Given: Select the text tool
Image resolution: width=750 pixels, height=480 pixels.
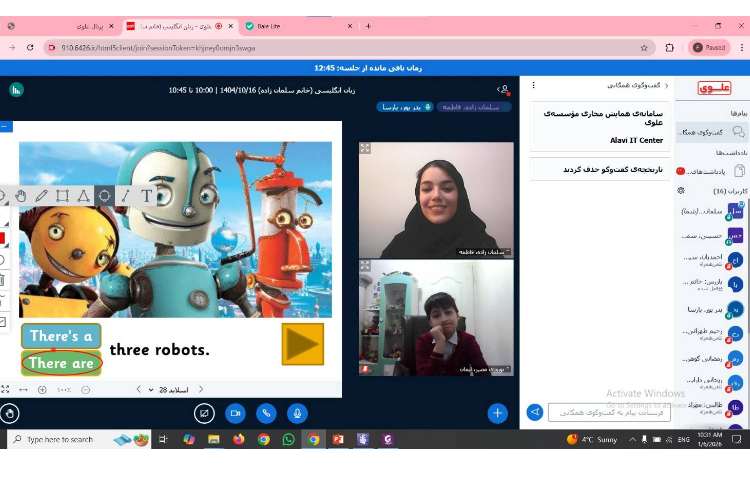Looking at the screenshot, I should tap(146, 196).
